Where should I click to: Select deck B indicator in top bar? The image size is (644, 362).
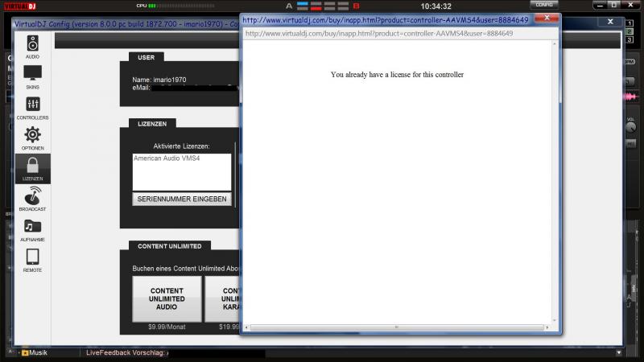(x=356, y=6)
